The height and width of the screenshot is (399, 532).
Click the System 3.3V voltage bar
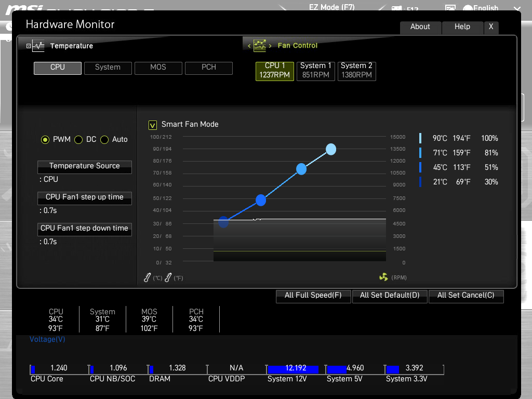coord(393,369)
